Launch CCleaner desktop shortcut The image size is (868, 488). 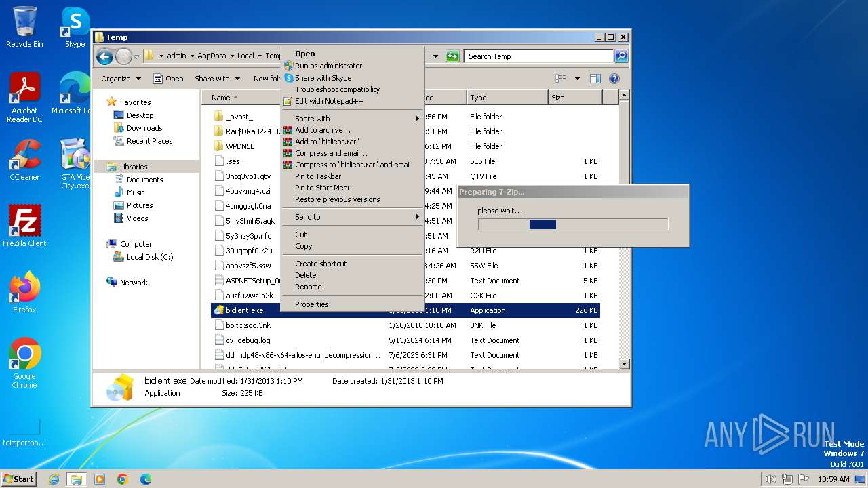[x=24, y=160]
